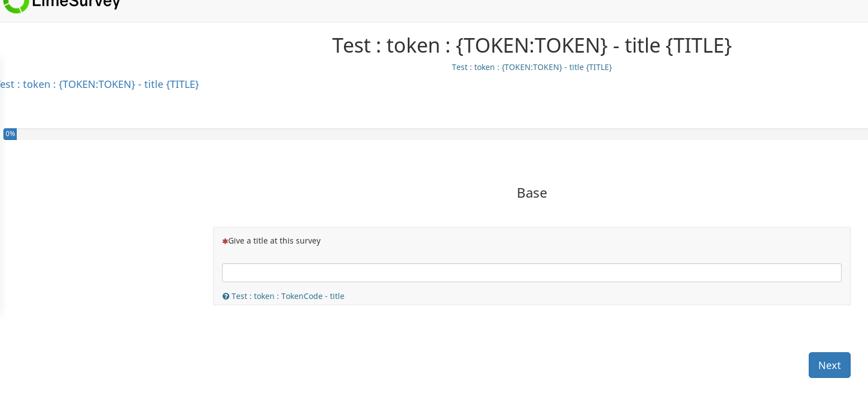Click {TOKEN:TOKEN} in the left blue link
Viewport: 868px width, 397px height.
[x=97, y=85]
